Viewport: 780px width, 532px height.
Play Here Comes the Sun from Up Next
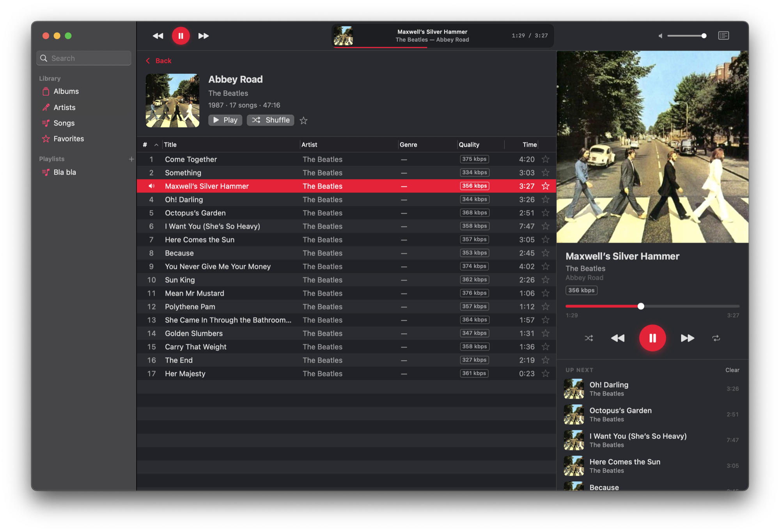coord(652,466)
